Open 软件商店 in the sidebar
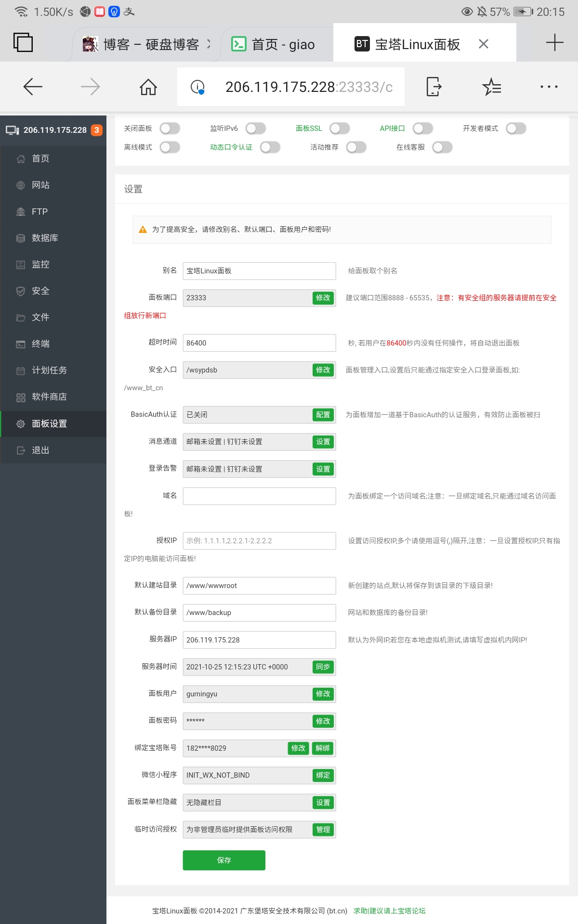Image resolution: width=578 pixels, height=924 pixels. click(x=53, y=397)
